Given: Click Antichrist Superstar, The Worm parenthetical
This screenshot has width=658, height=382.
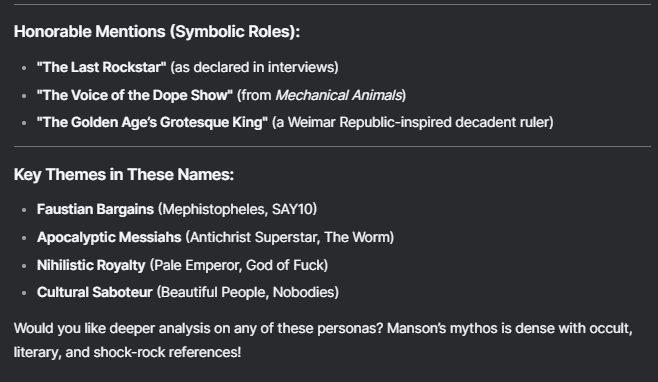Looking at the screenshot, I should click(290, 237).
